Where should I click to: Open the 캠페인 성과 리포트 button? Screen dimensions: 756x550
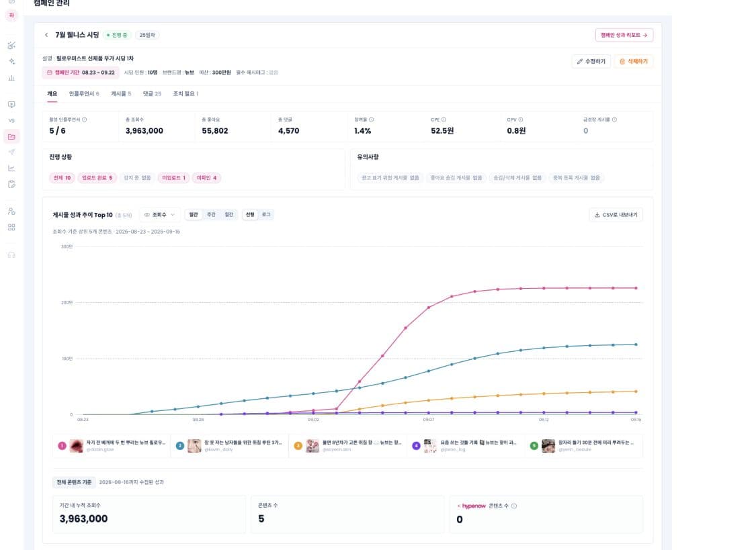[624, 35]
